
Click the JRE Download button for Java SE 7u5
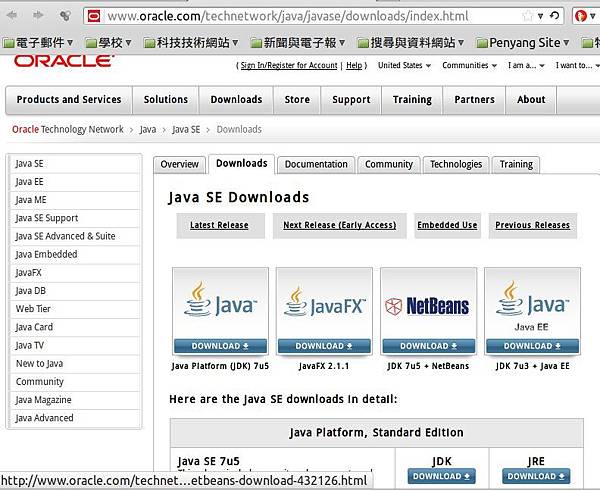coord(536,476)
